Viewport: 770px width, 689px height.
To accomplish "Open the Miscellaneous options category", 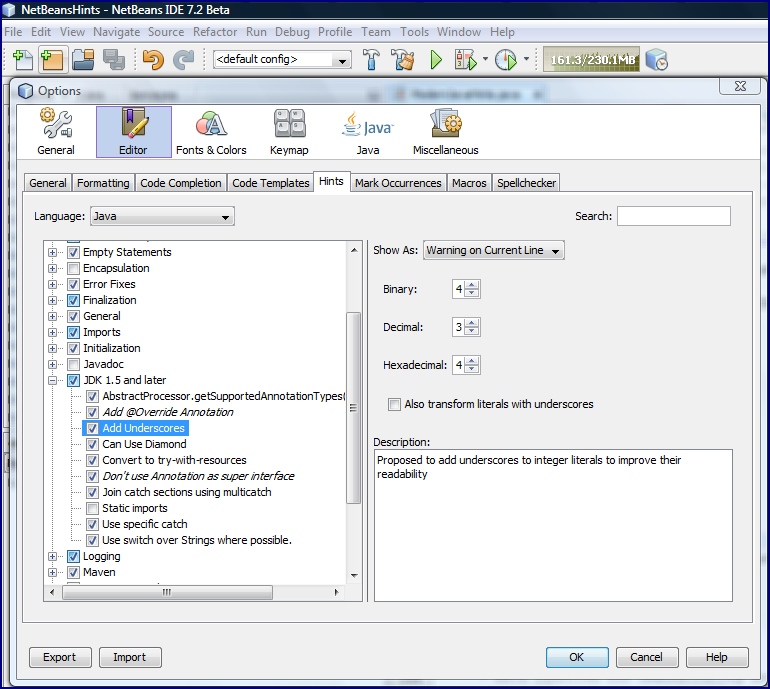I will (445, 132).
